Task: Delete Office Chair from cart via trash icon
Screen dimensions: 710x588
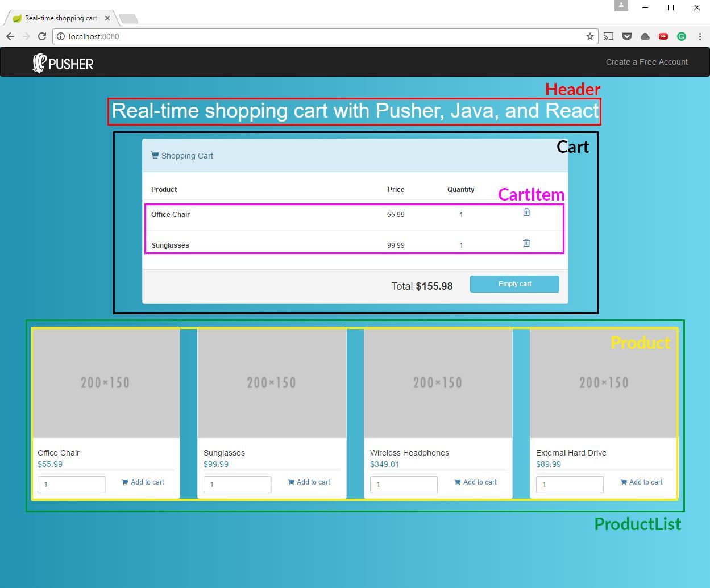Action: click(x=526, y=212)
